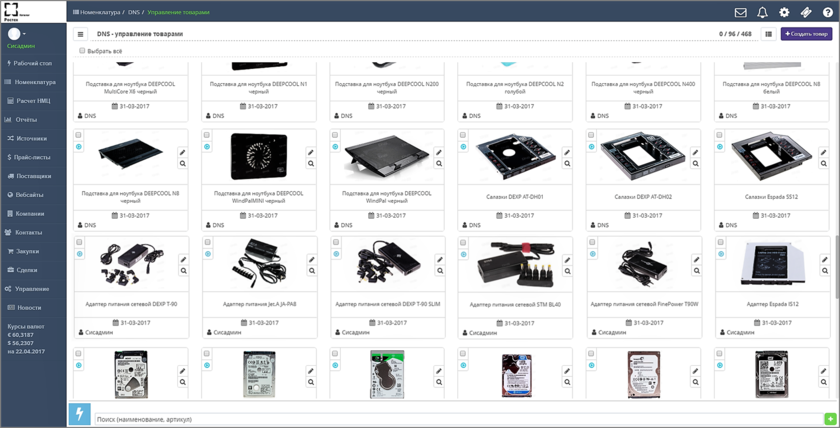Click pencil edit icon on Салазки DEXP AT-DH01
Viewport: 840px width, 428px height.
point(567,153)
